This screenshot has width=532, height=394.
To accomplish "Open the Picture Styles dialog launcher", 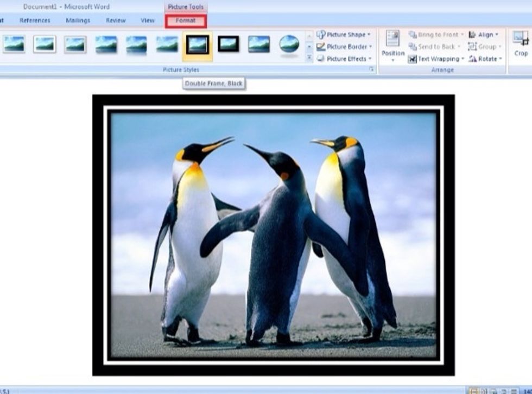I will click(x=372, y=70).
